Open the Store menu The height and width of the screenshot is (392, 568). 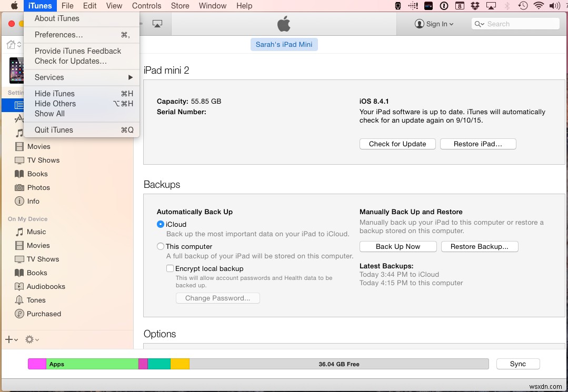pyautogui.click(x=180, y=6)
